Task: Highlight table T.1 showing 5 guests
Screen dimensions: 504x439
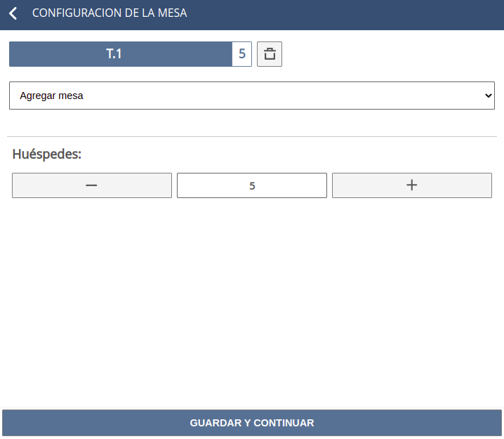Action: pos(131,54)
